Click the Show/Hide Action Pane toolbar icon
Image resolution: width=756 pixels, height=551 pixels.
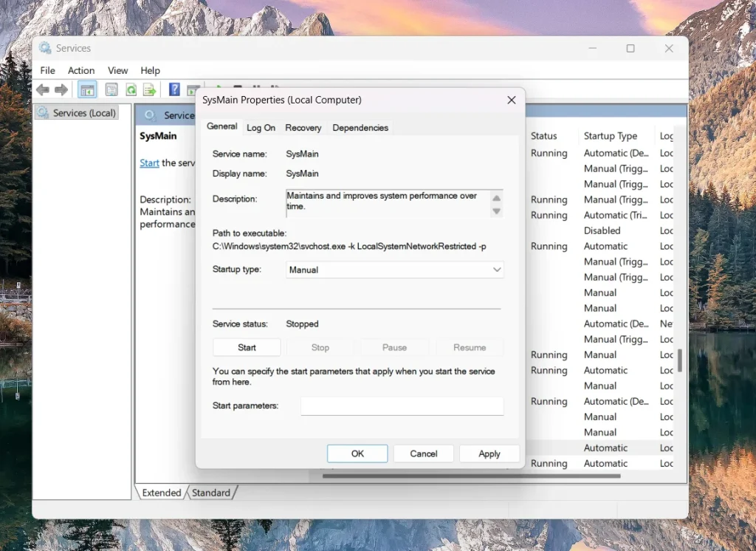pos(193,90)
